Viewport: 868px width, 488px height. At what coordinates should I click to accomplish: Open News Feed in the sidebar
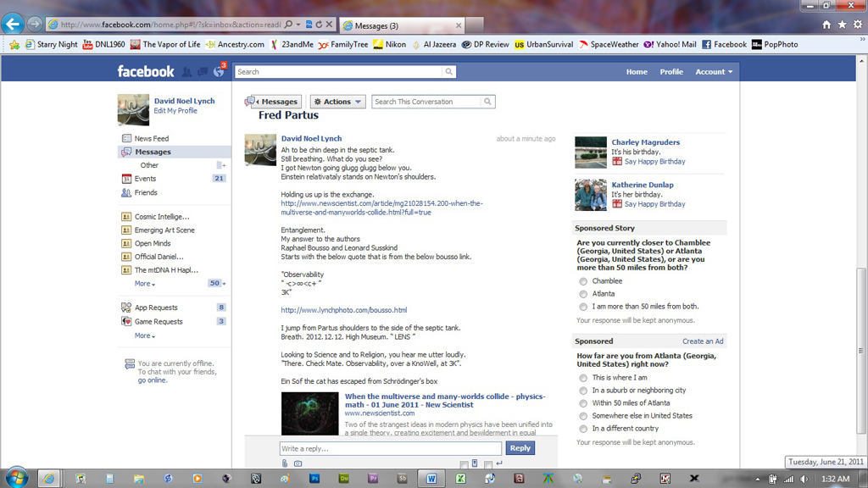point(151,139)
